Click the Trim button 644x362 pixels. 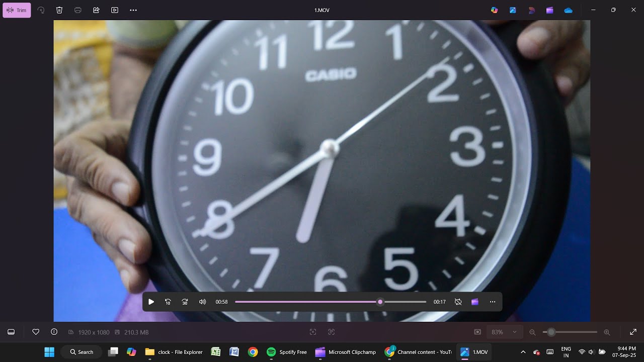pos(17,10)
